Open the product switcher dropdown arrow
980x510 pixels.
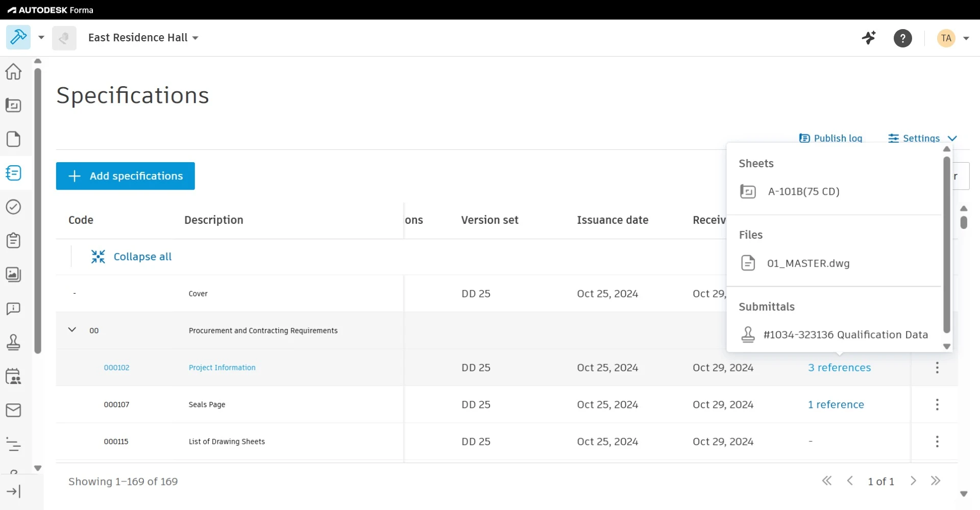[x=41, y=38]
